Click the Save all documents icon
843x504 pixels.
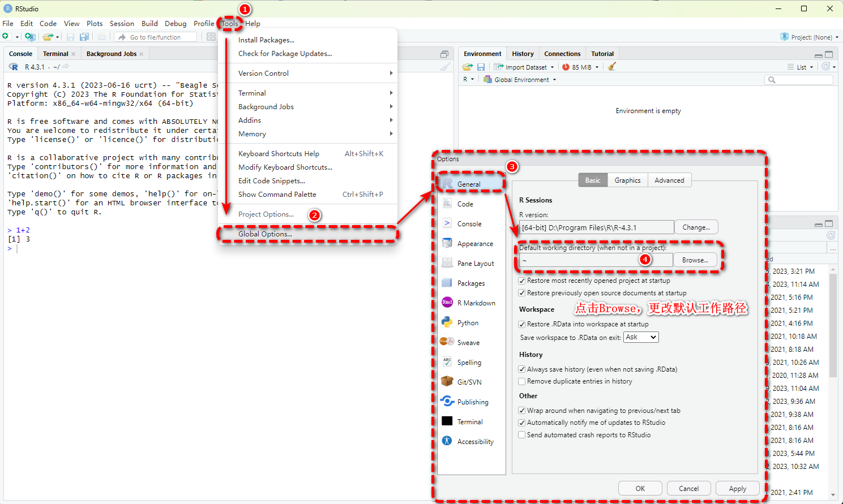pyautogui.click(x=84, y=37)
